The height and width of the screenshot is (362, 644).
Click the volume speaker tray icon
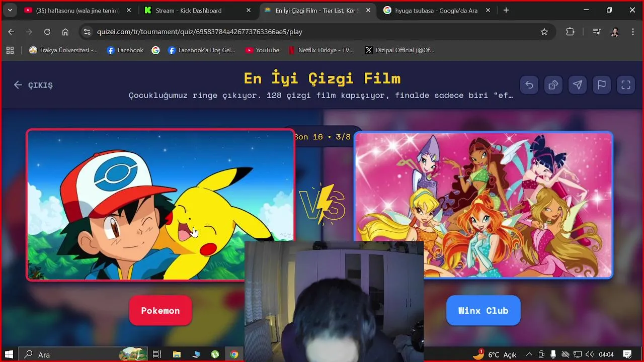[x=590, y=354]
